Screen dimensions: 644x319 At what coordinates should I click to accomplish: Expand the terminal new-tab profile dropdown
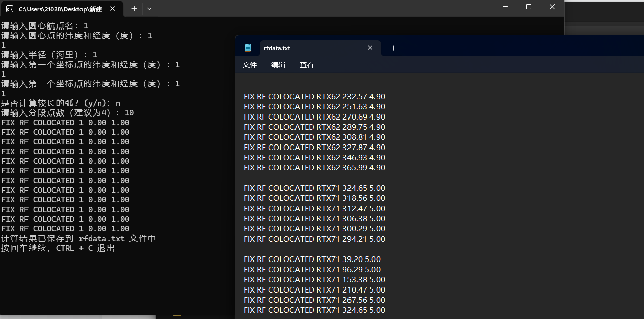[x=149, y=9]
